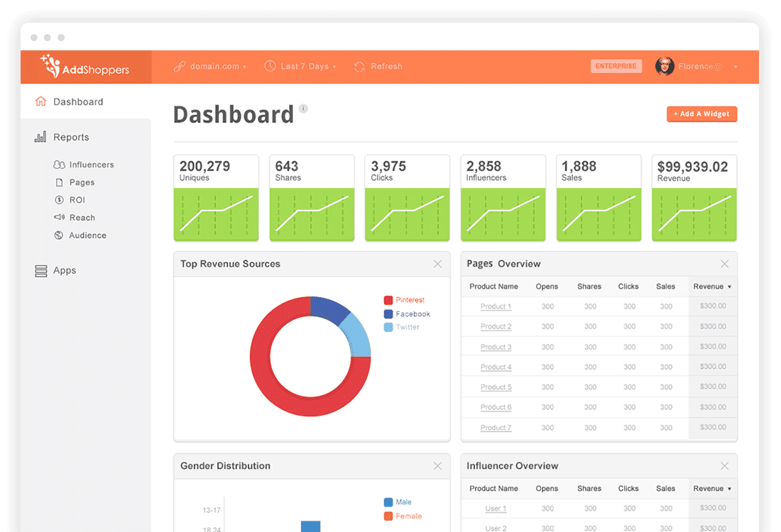Open the Product 3 link
781x532 pixels.
click(496, 347)
